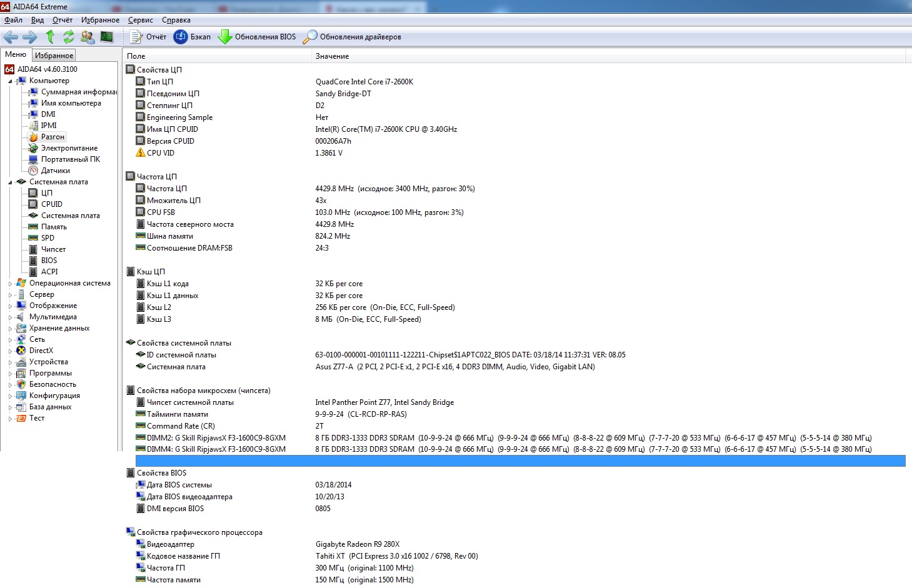Click the Безопасность shield icon
Image resolution: width=912 pixels, height=588 pixels.
(x=21, y=384)
